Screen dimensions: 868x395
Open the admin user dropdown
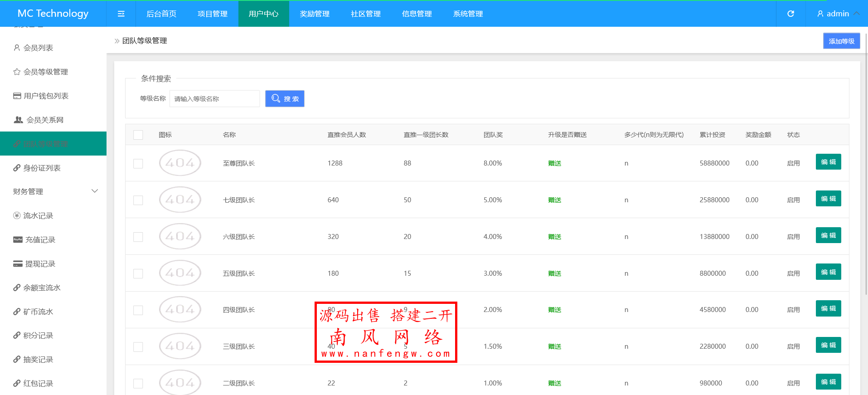[x=837, y=14]
